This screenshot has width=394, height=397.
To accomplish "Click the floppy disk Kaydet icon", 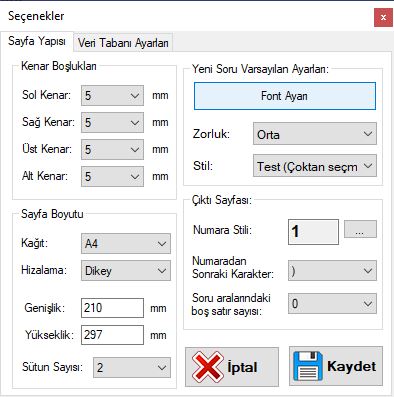I will 308,366.
